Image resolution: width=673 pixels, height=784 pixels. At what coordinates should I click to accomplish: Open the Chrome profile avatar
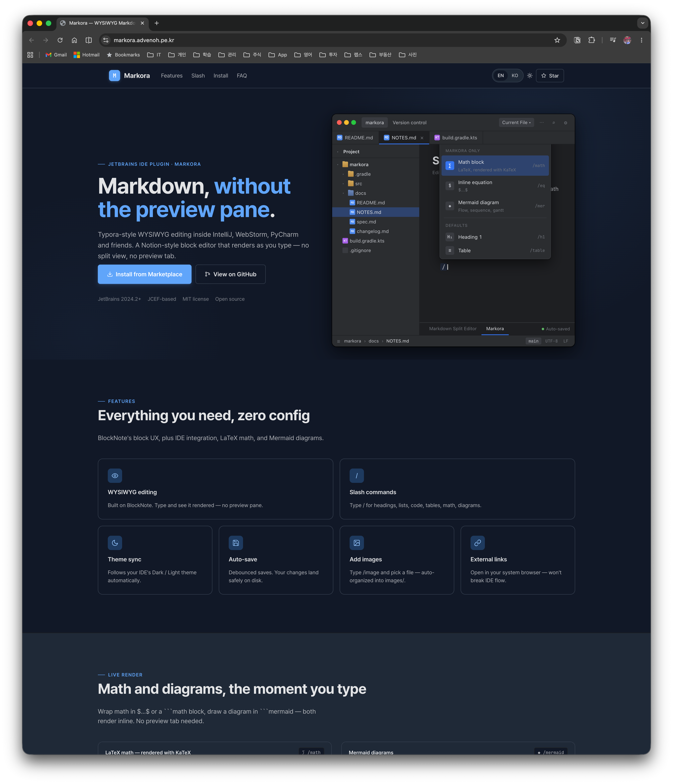pos(627,40)
